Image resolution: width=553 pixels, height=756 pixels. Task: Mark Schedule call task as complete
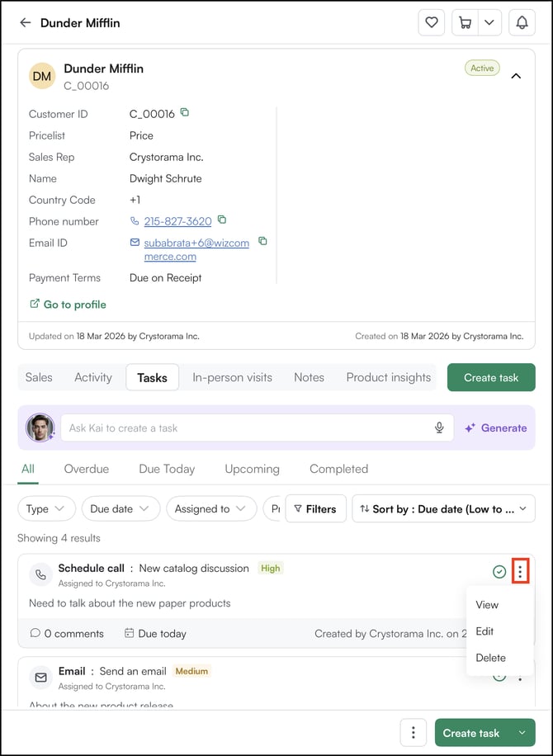499,572
